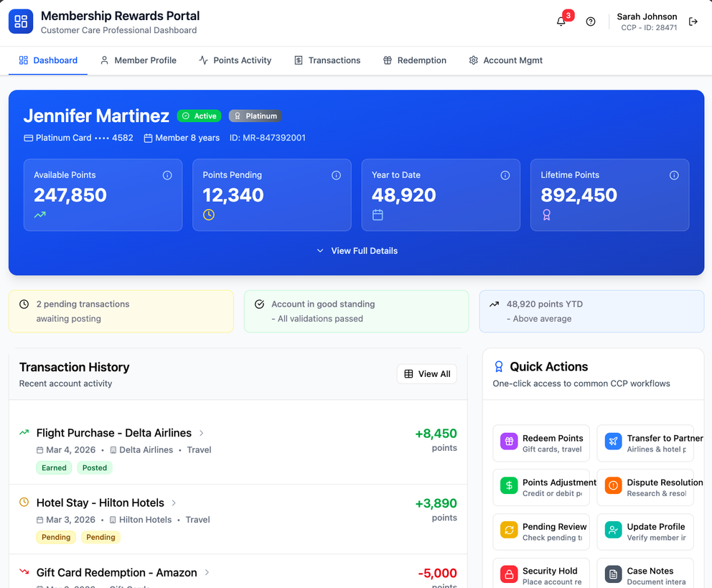Click the +3,890 points value
Viewport: 712px width, 588px height.
(x=436, y=503)
